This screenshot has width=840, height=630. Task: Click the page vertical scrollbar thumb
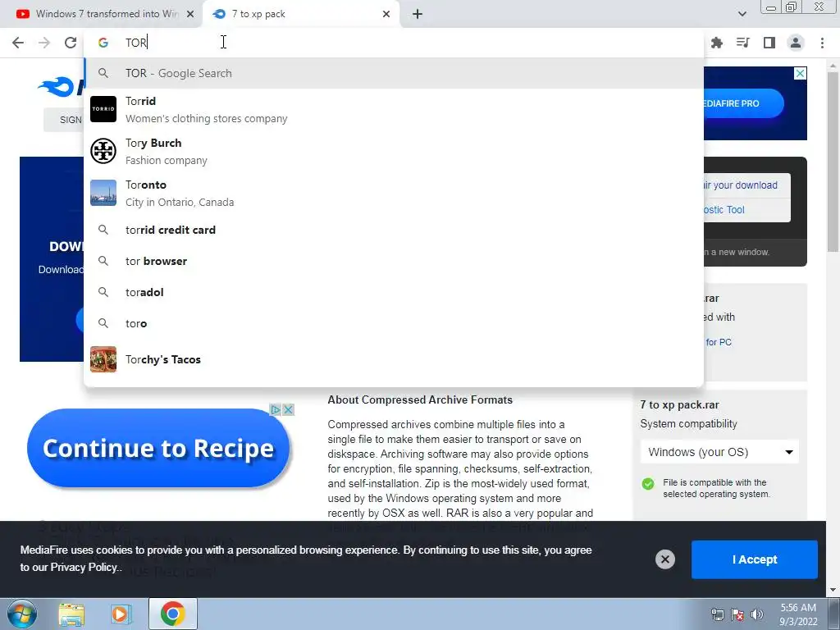[833, 161]
